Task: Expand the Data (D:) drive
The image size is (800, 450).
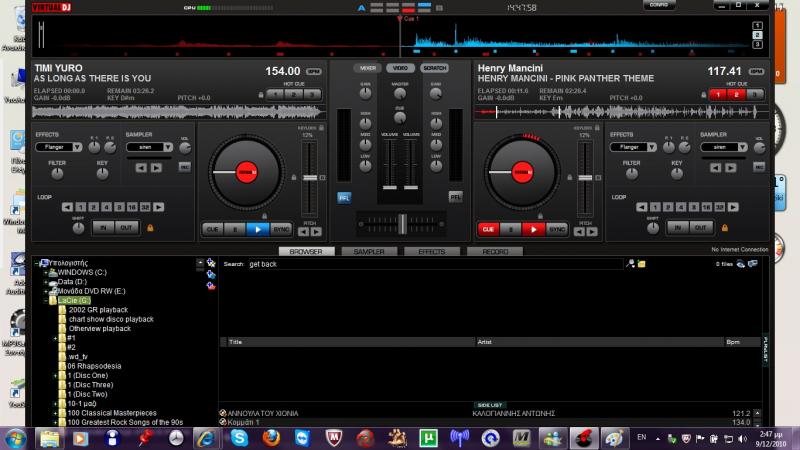Action: pyautogui.click(x=46, y=282)
